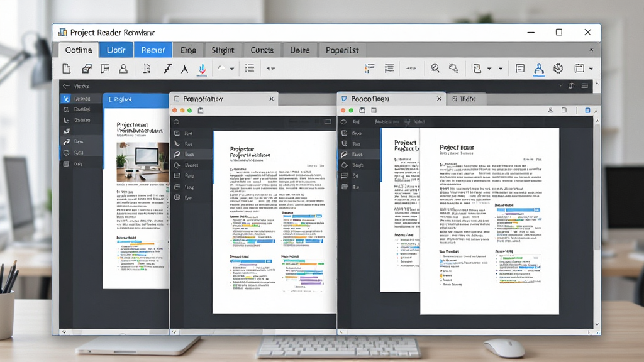Viewport: 644px width, 362px height.
Task: Open the Poperiist tab
Action: pyautogui.click(x=342, y=50)
